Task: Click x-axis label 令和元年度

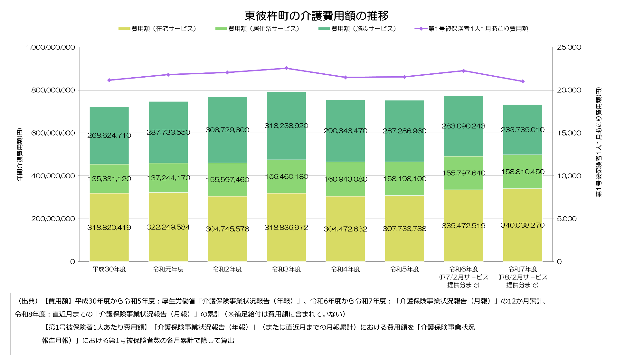Action: click(x=168, y=269)
